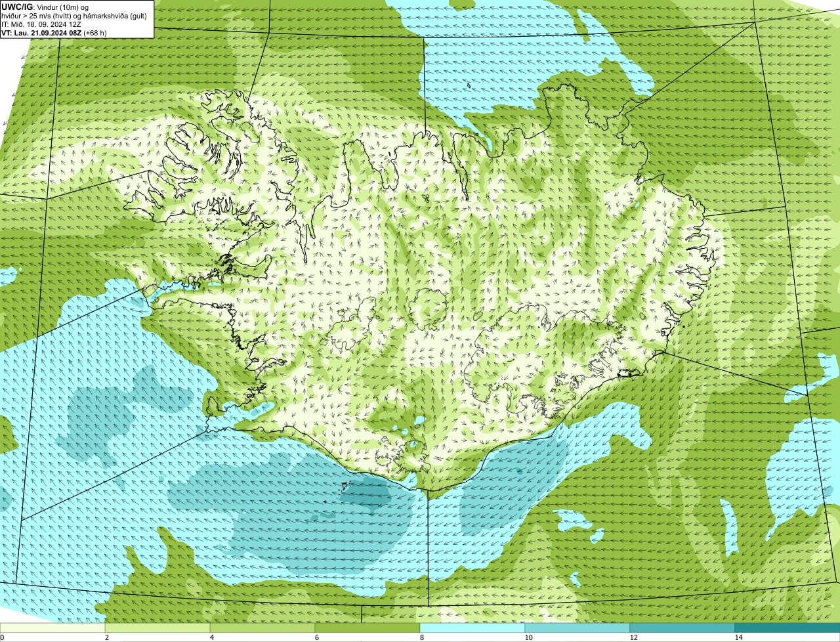Select the 6–8 m/s dark green legend swatch
Viewport: 840px width, 642px height.
(x=367, y=628)
